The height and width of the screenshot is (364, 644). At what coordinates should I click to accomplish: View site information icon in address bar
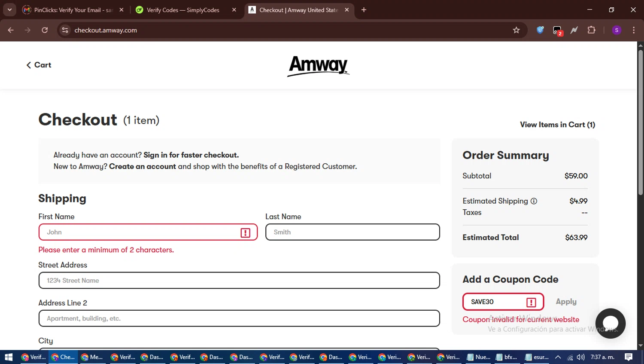pyautogui.click(x=65, y=30)
